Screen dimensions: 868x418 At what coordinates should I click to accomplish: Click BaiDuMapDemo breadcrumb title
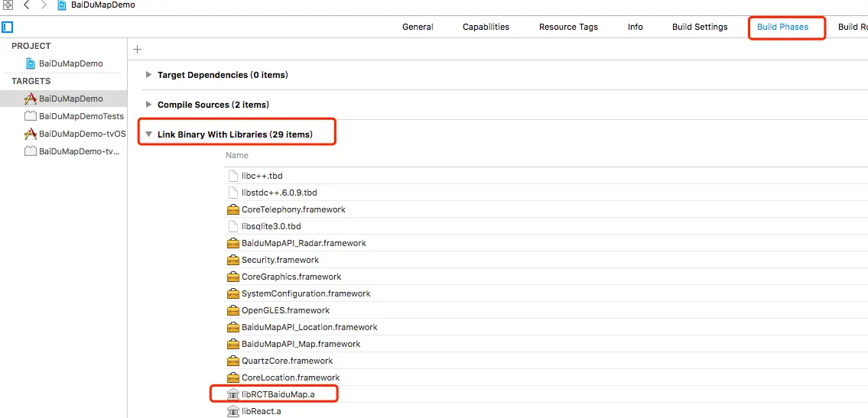pyautogui.click(x=103, y=5)
